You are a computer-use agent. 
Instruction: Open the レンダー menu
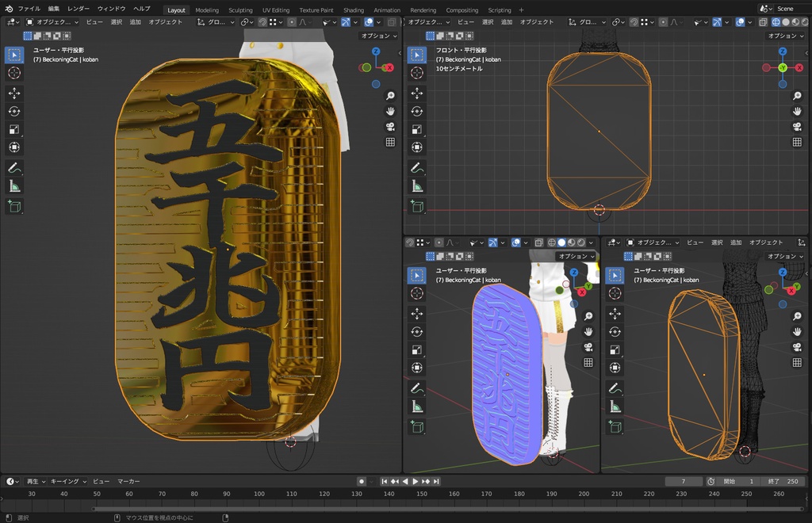tap(79, 9)
